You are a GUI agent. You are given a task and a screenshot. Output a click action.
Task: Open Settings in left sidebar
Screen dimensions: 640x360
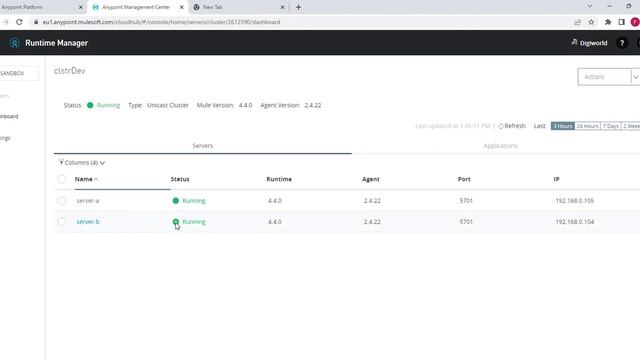click(5, 138)
